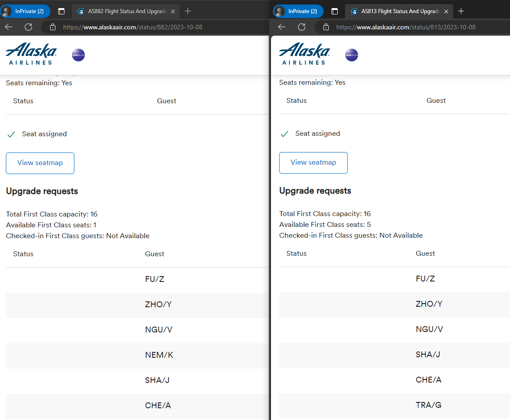Open View seatmap for flight 813
The image size is (510, 420).
pyautogui.click(x=313, y=163)
